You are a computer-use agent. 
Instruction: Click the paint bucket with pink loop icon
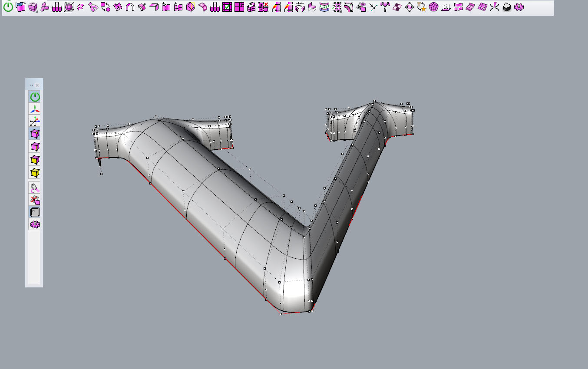click(35, 188)
